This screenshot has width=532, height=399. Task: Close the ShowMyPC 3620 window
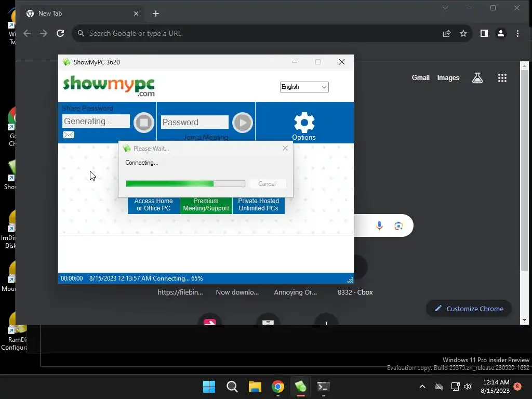[x=342, y=62]
